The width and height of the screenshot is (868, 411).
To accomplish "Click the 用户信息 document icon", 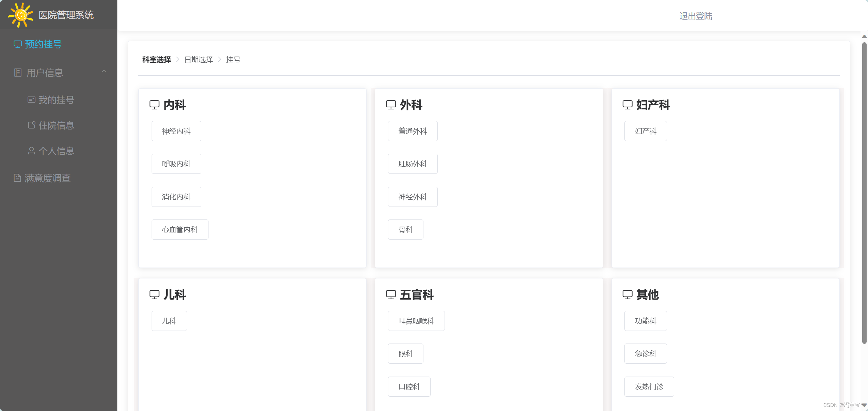I will click(18, 73).
